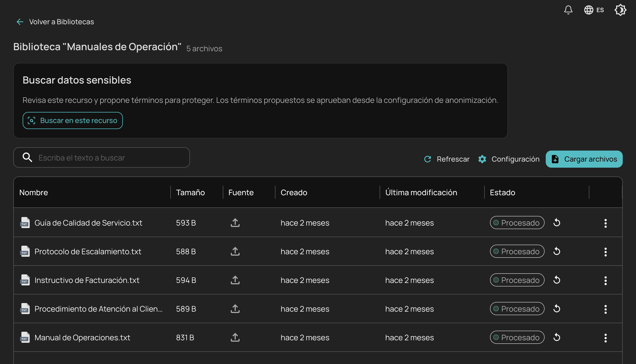Open more options for Protocolo de Escalamiento row
The height and width of the screenshot is (364, 636).
point(605,252)
